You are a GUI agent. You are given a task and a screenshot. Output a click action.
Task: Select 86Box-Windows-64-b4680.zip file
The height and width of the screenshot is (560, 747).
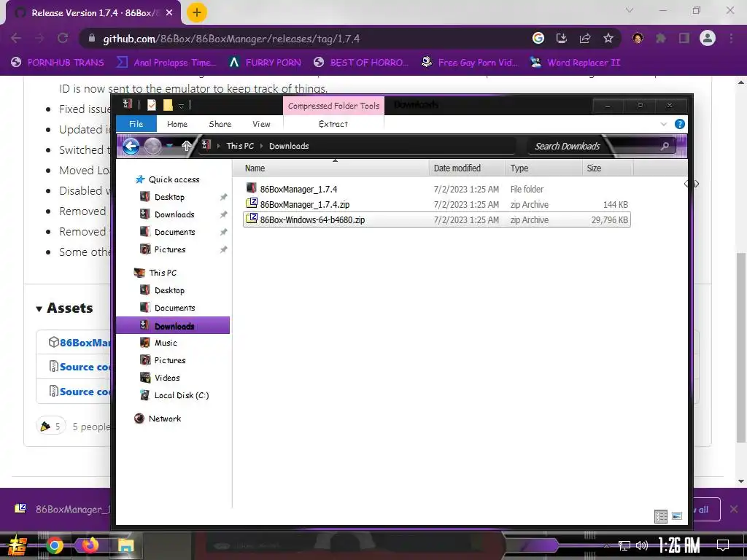point(436,220)
